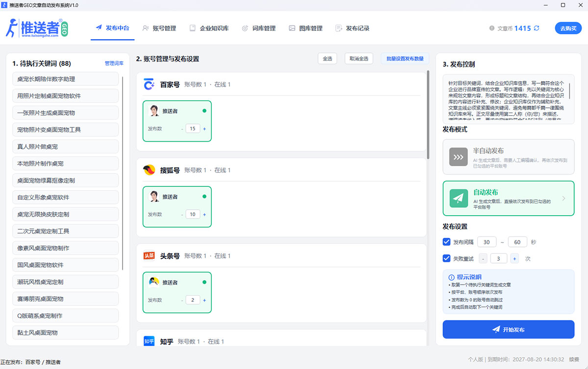Click the 推送者 avatar in 头条号 card

coord(154,282)
